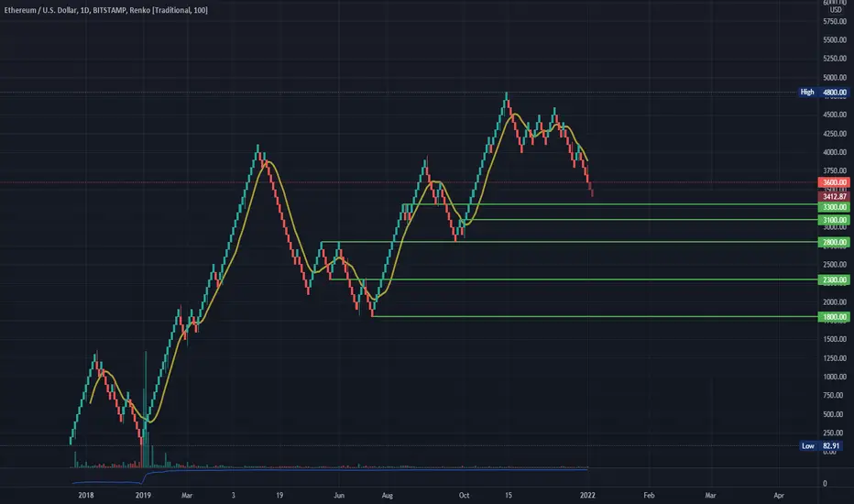Click the Apr label on time axis
This screenshot has height=504, width=854.
pyautogui.click(x=779, y=495)
